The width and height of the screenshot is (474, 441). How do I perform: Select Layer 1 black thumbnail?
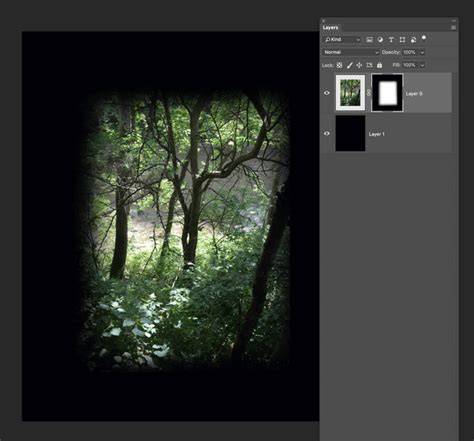tap(350, 133)
